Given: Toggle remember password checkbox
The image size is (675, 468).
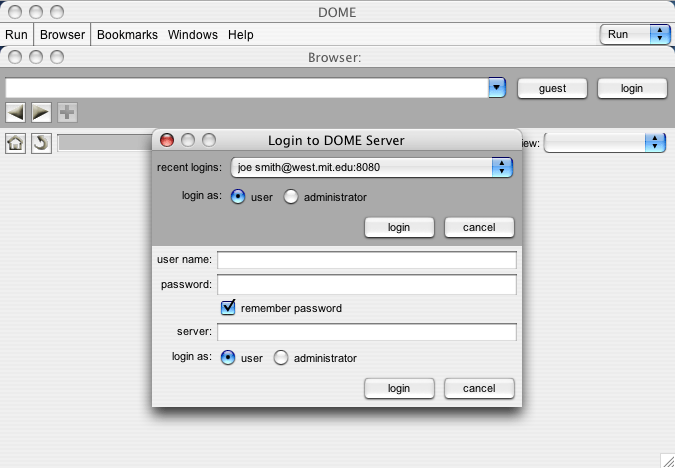Looking at the screenshot, I should (x=228, y=308).
